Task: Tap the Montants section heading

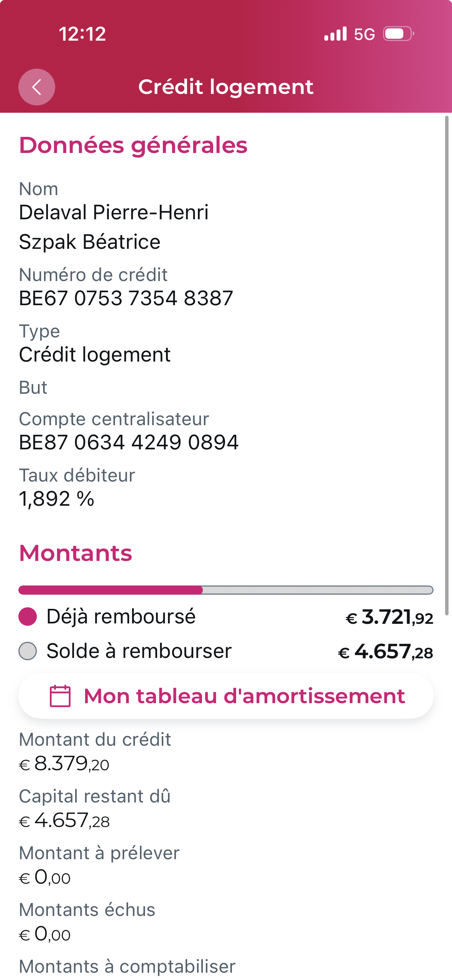Action: [x=76, y=553]
